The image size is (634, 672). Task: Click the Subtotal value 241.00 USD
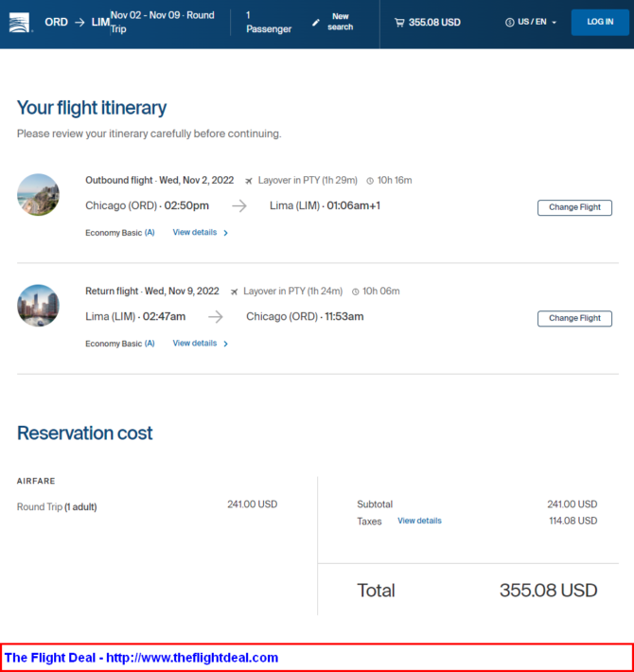pos(572,504)
